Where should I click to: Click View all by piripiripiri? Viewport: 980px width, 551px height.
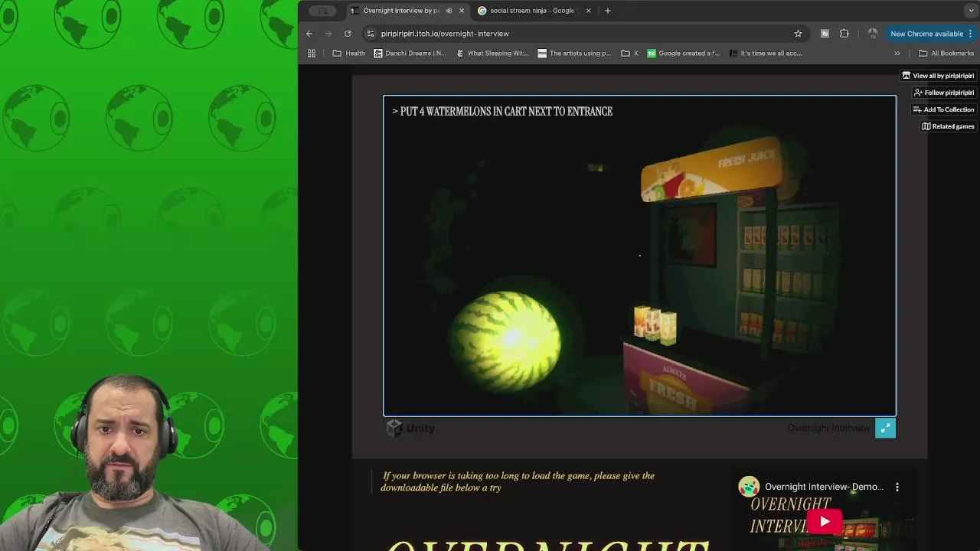pos(938,76)
